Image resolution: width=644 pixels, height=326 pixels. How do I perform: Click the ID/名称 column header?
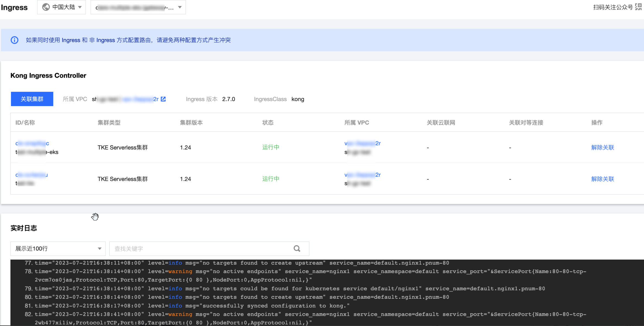(x=25, y=123)
